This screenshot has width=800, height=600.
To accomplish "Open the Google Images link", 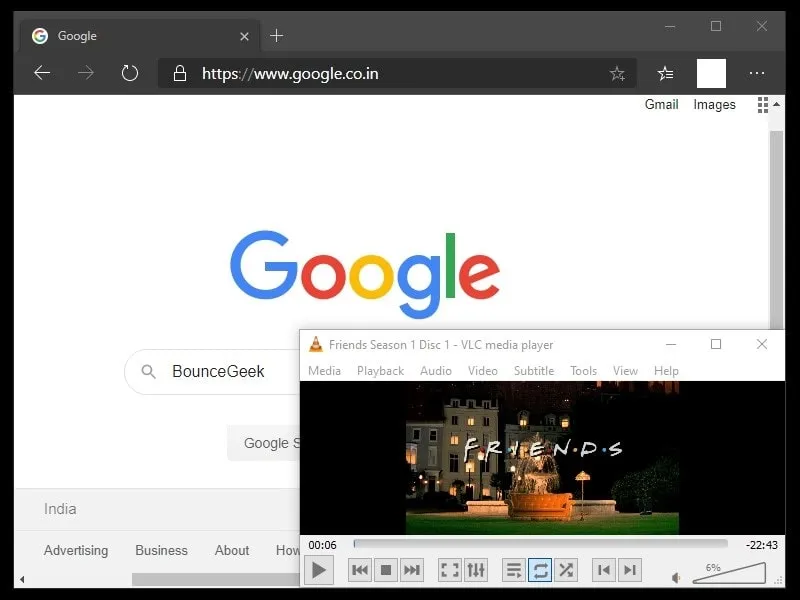I will click(x=714, y=104).
